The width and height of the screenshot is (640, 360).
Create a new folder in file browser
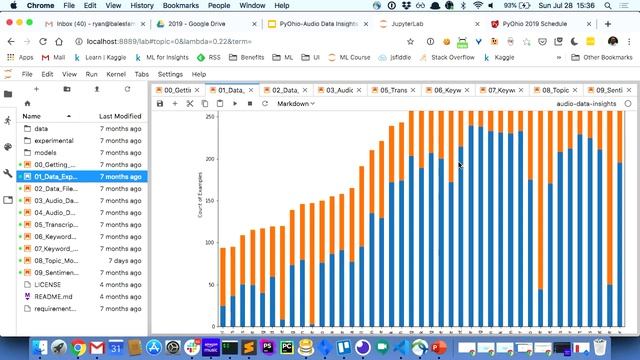(67, 89)
